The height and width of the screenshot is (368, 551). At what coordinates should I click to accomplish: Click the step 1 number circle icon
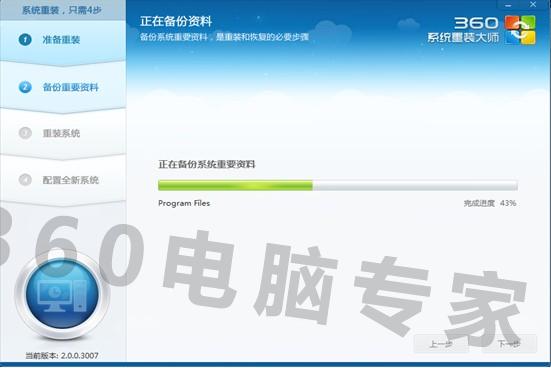tap(25, 40)
